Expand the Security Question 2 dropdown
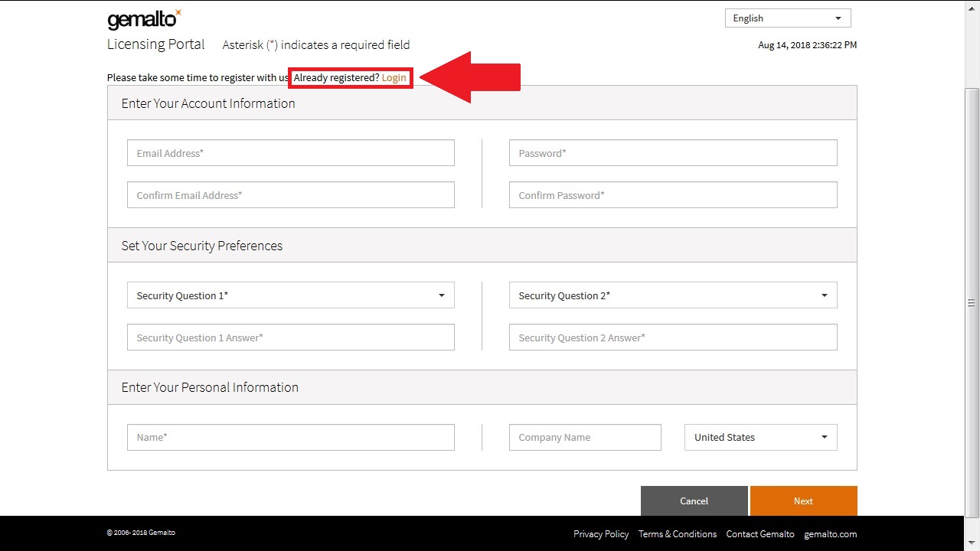The height and width of the screenshot is (551, 980). tap(672, 295)
